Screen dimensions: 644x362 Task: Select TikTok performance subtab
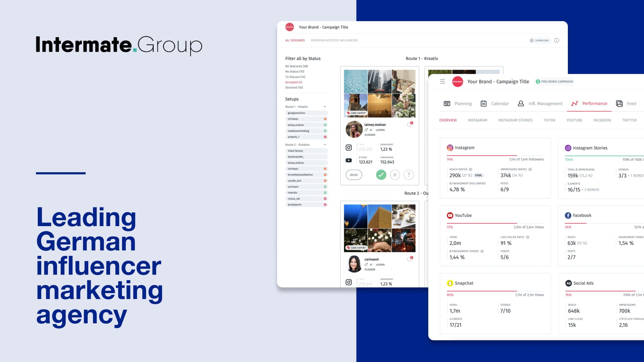tap(549, 120)
